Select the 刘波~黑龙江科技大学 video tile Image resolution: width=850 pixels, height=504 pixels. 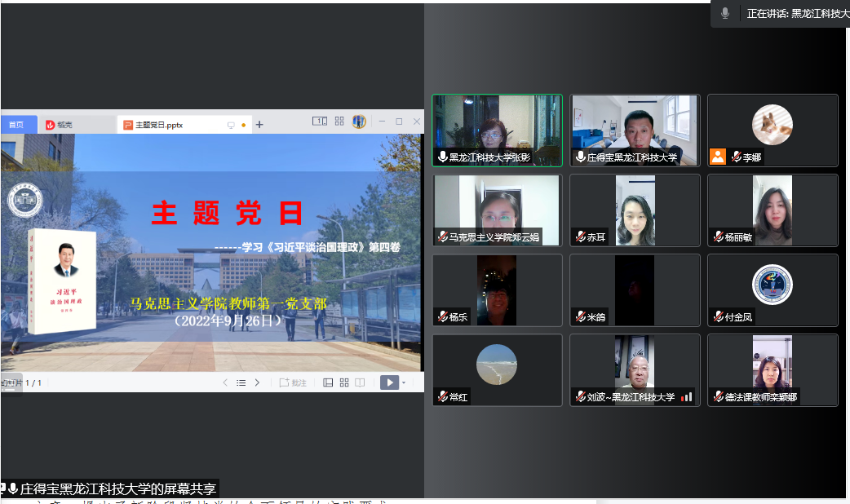635,370
